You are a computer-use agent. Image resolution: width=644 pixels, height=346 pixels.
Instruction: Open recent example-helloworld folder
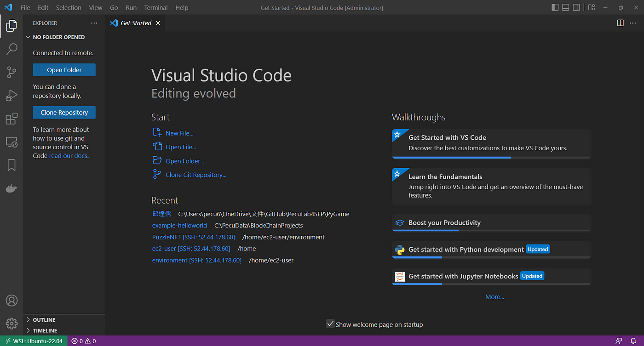(x=179, y=226)
